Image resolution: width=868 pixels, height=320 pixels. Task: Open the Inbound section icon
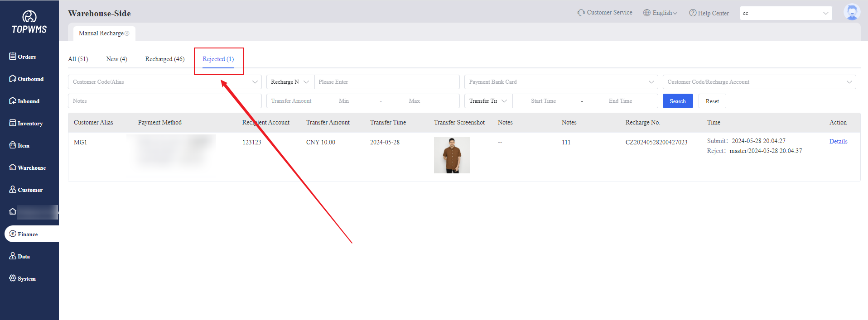(x=13, y=100)
